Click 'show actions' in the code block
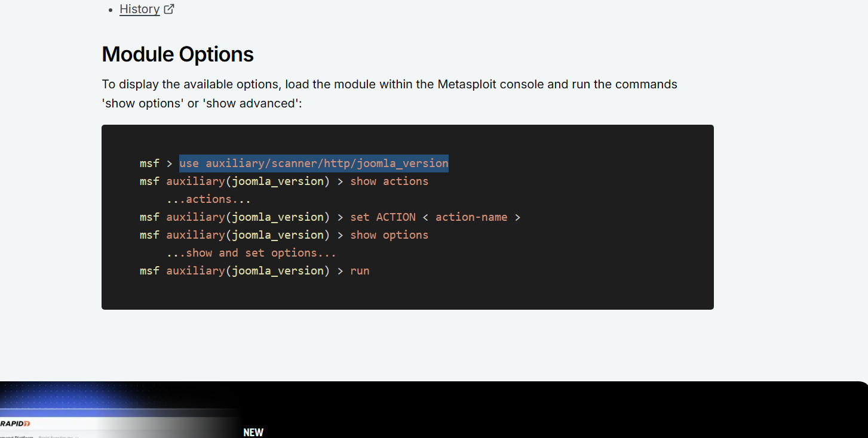Screen dimensions: 868x438 point(389,181)
